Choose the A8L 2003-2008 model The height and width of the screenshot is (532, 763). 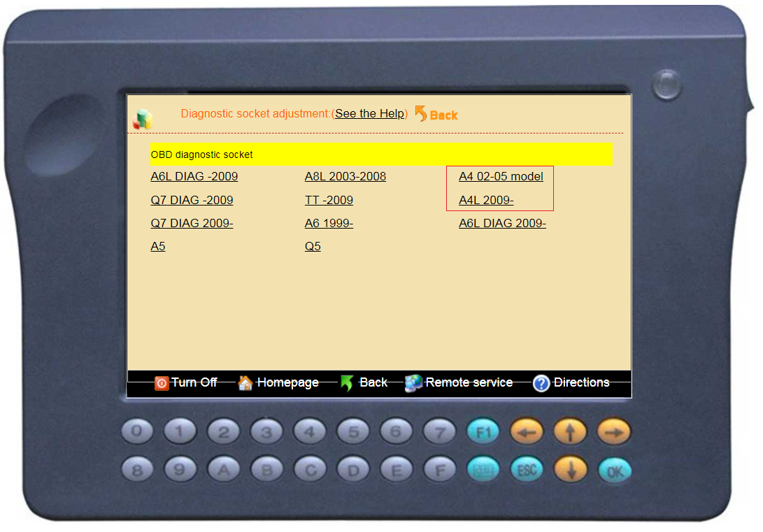(345, 177)
